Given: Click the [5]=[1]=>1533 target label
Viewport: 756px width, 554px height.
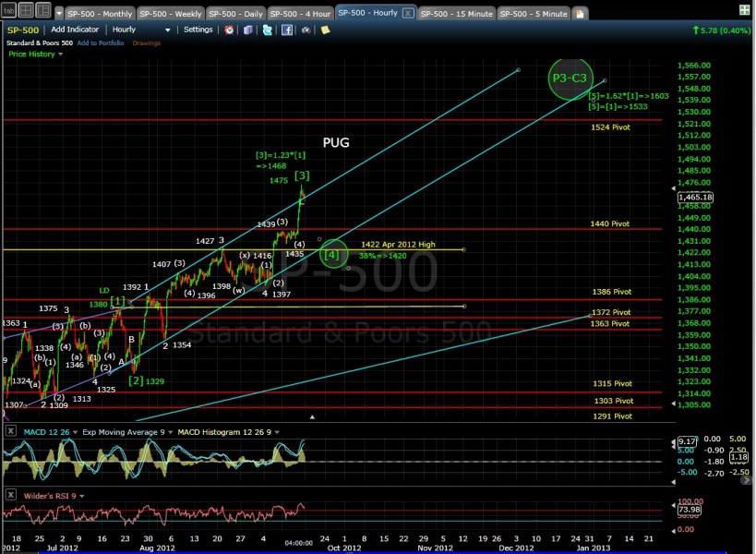Looking at the screenshot, I should click(x=618, y=106).
